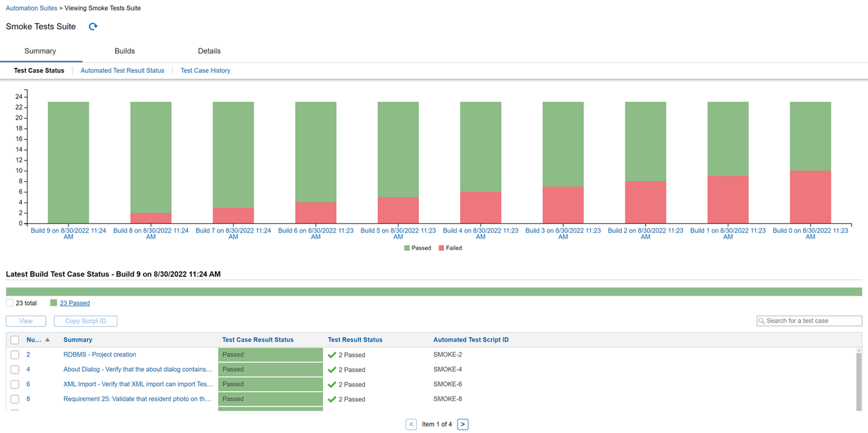The image size is (868, 433).
Task: Open Automated Test Result Status view
Action: coord(122,70)
